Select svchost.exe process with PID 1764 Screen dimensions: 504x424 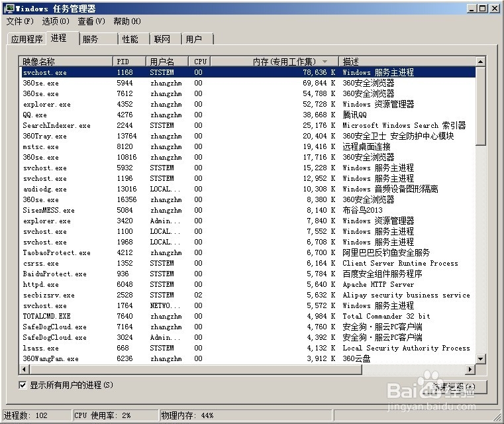coord(248,305)
